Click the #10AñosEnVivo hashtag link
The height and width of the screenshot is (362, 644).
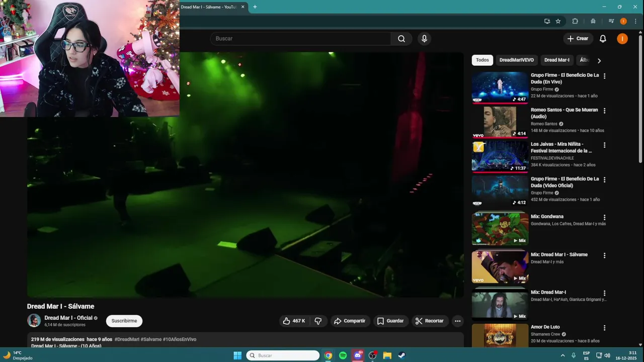click(x=180, y=339)
